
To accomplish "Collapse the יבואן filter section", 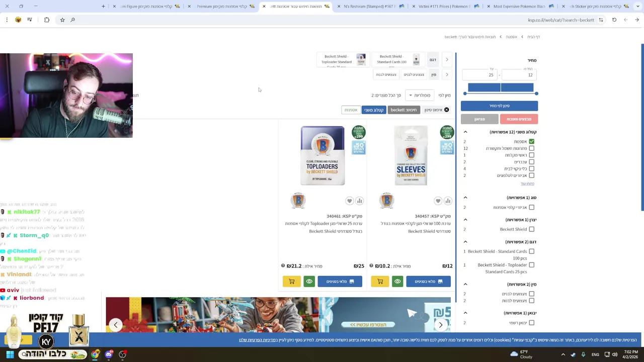I will tap(465, 313).
